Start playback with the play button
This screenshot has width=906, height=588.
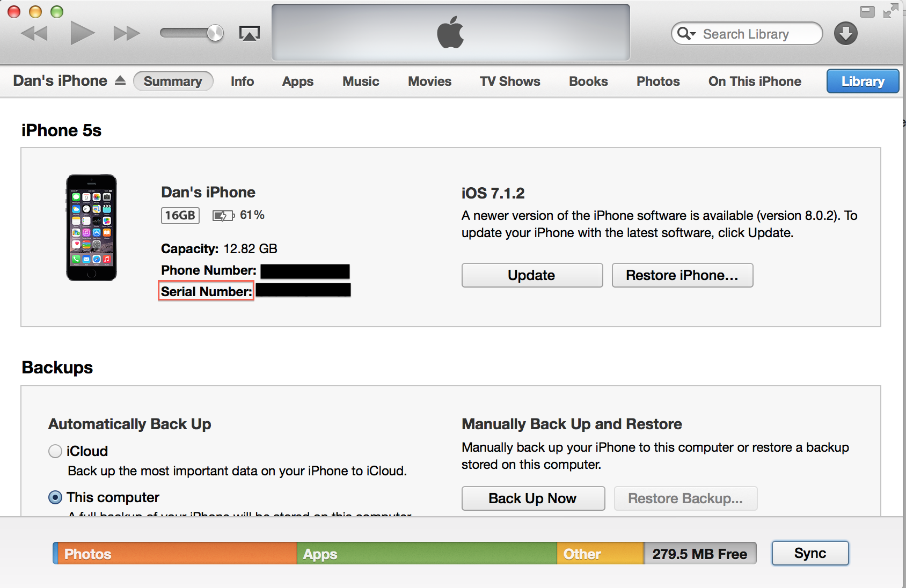[x=82, y=33]
